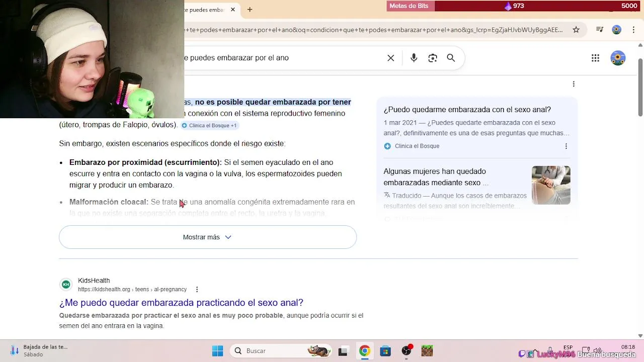Open options for Clínica el Bosque source card
The height and width of the screenshot is (362, 644).
coord(566,146)
